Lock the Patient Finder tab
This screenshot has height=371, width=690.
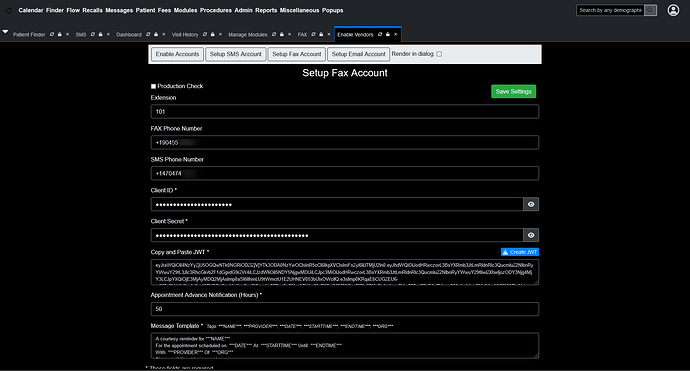[x=59, y=34]
